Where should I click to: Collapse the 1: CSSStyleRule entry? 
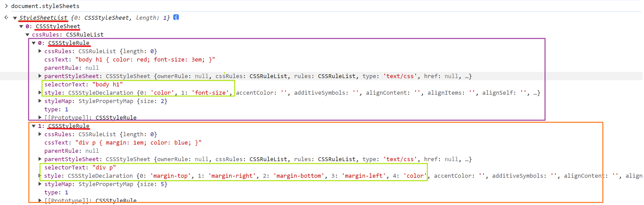point(34,126)
